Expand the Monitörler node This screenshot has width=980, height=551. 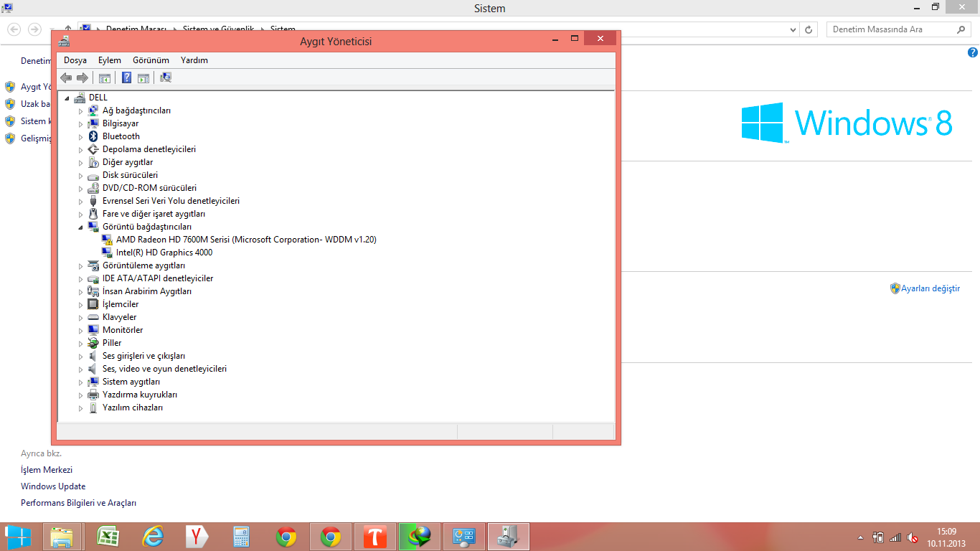tap(80, 330)
